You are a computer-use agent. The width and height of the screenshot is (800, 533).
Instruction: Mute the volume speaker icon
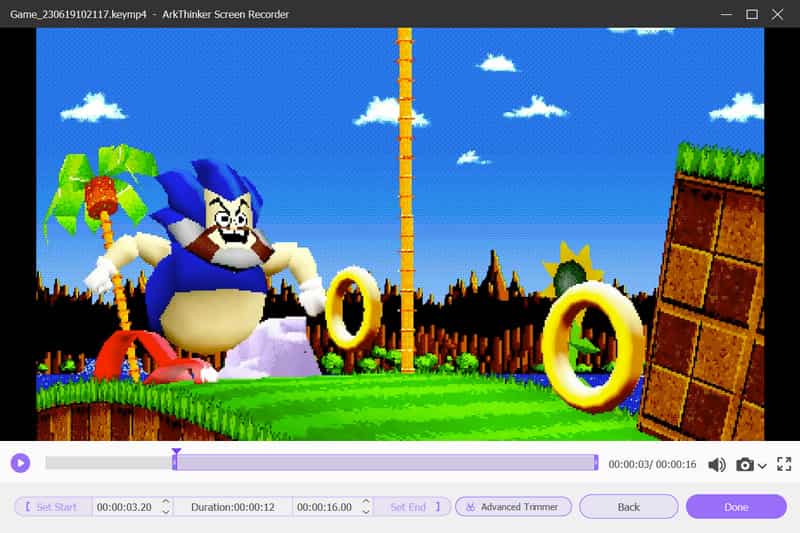[717, 464]
